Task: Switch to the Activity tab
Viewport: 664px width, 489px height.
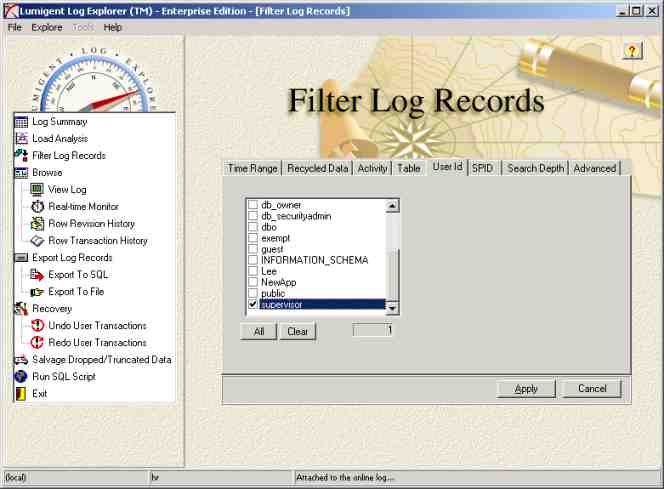Action: (x=372, y=169)
